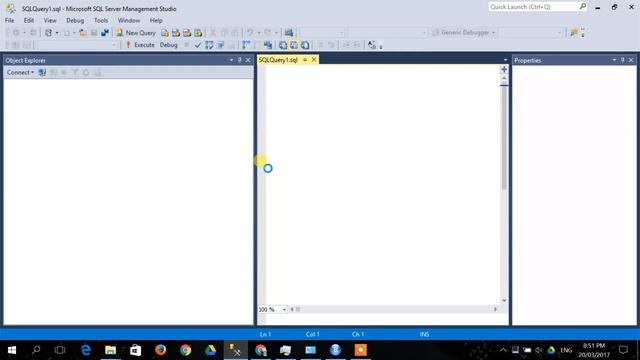Open Google Drive taskbar icon
Screen dimensions: 640x360
pyautogui.click(x=211, y=350)
